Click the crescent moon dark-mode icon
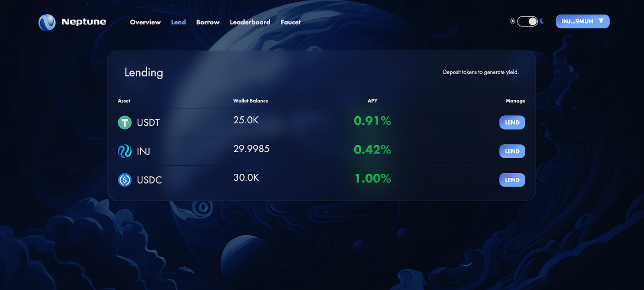The height and width of the screenshot is (290, 644). (x=542, y=21)
